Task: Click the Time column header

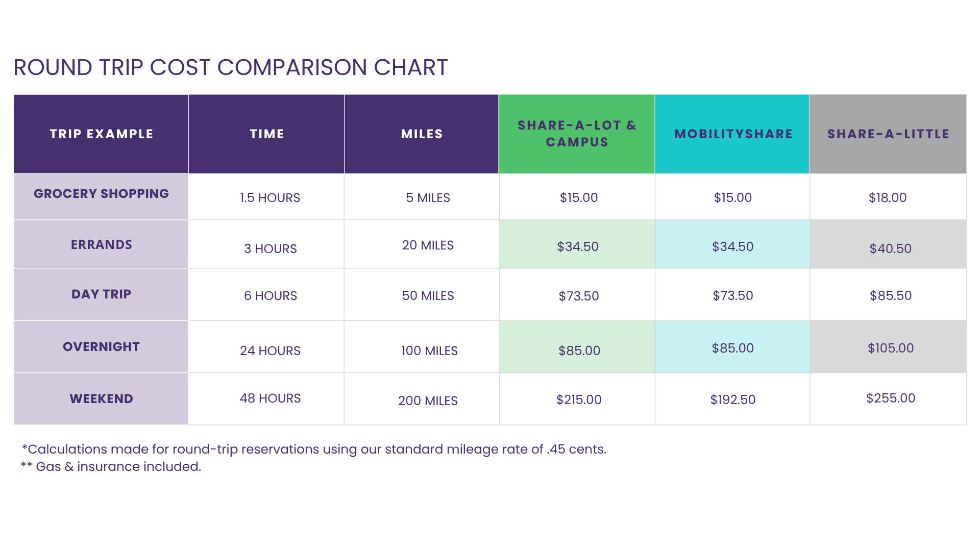Action: pyautogui.click(x=266, y=134)
